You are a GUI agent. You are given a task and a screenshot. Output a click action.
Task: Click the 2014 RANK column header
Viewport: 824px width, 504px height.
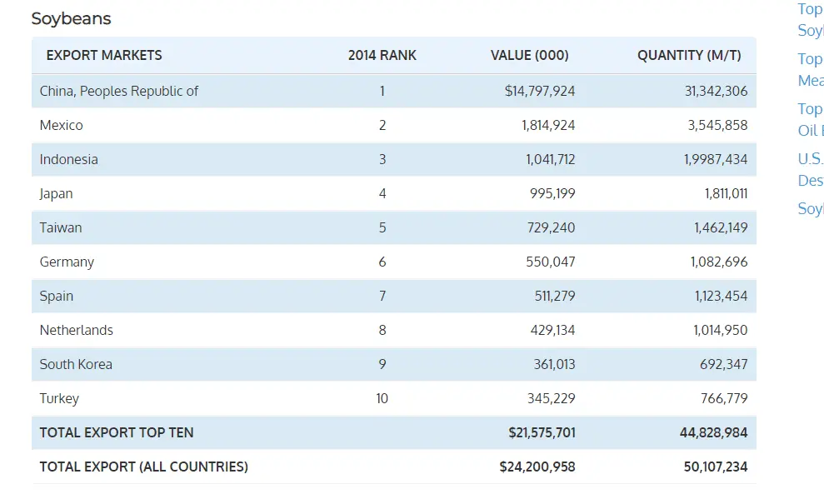pyautogui.click(x=382, y=55)
